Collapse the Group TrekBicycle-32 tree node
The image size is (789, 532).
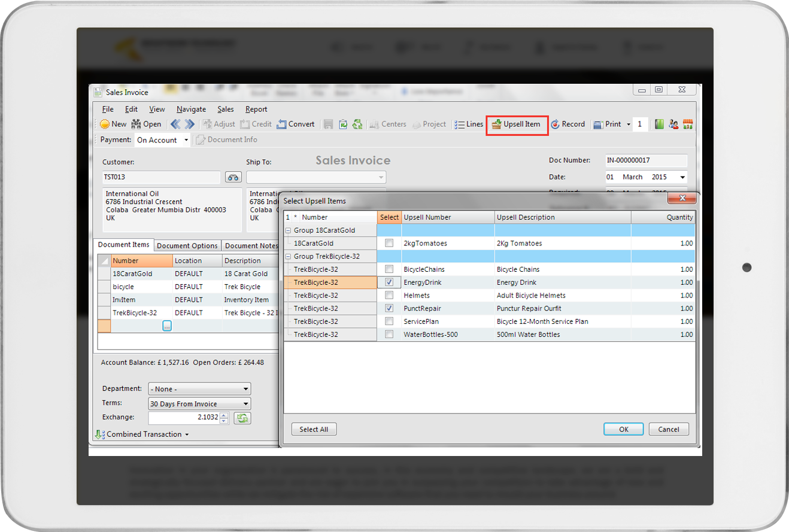[x=288, y=256]
